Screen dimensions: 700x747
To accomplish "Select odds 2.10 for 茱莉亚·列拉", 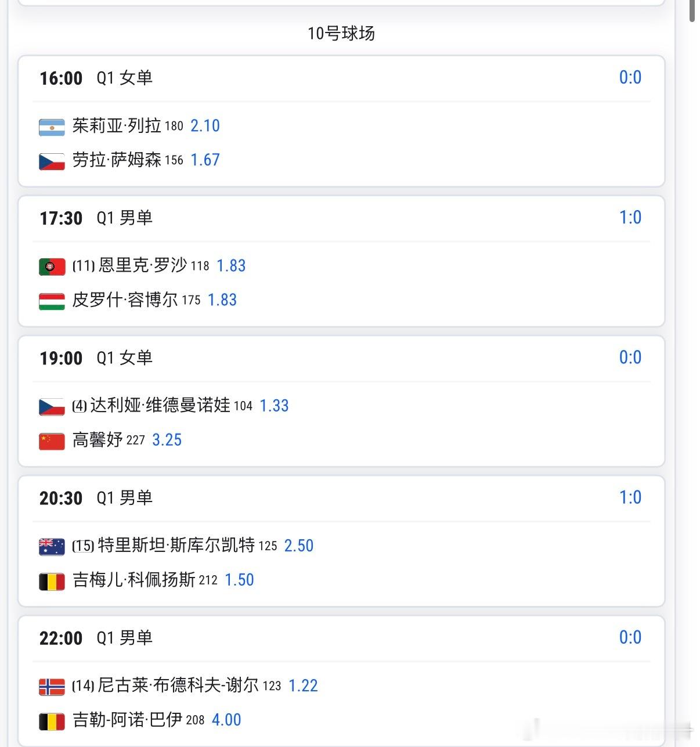I will [205, 125].
